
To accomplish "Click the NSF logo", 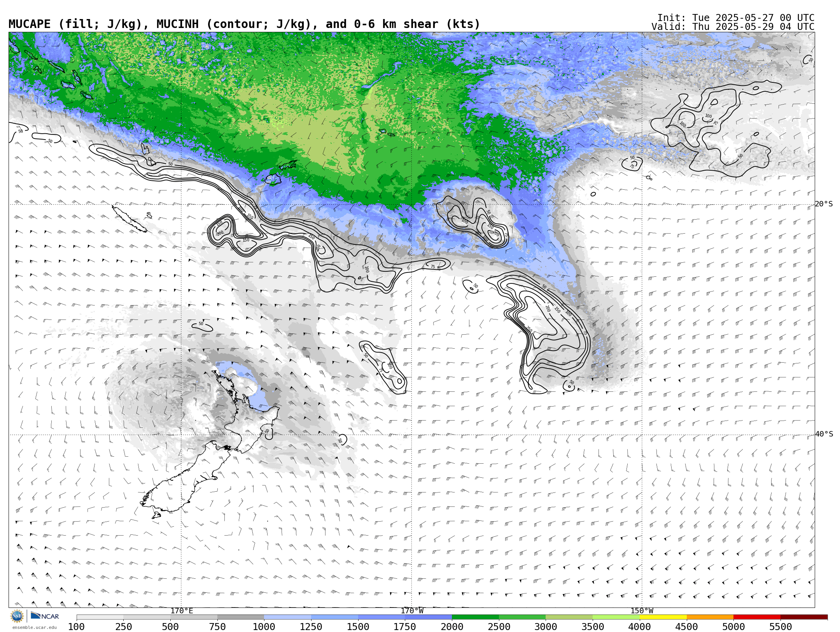I will (x=17, y=616).
